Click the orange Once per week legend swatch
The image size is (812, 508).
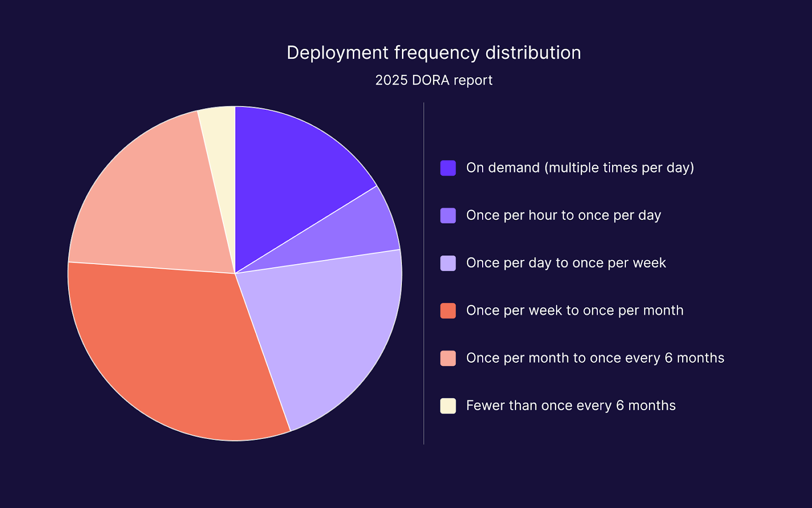pyautogui.click(x=447, y=310)
